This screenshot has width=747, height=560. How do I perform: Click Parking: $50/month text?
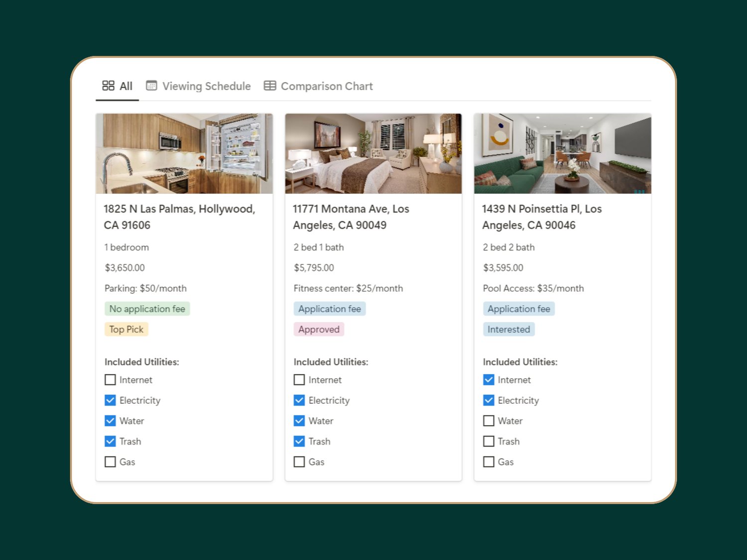click(145, 288)
